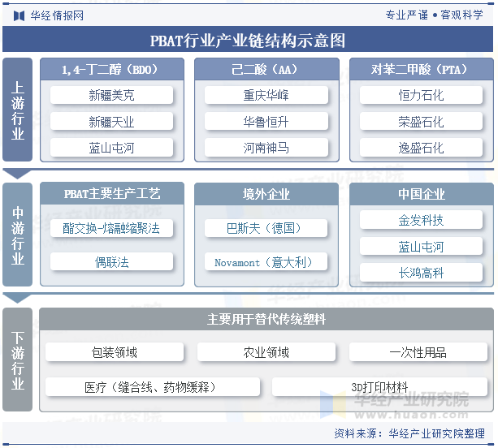
Task: Select the 偶联法 box
Action: point(112,261)
